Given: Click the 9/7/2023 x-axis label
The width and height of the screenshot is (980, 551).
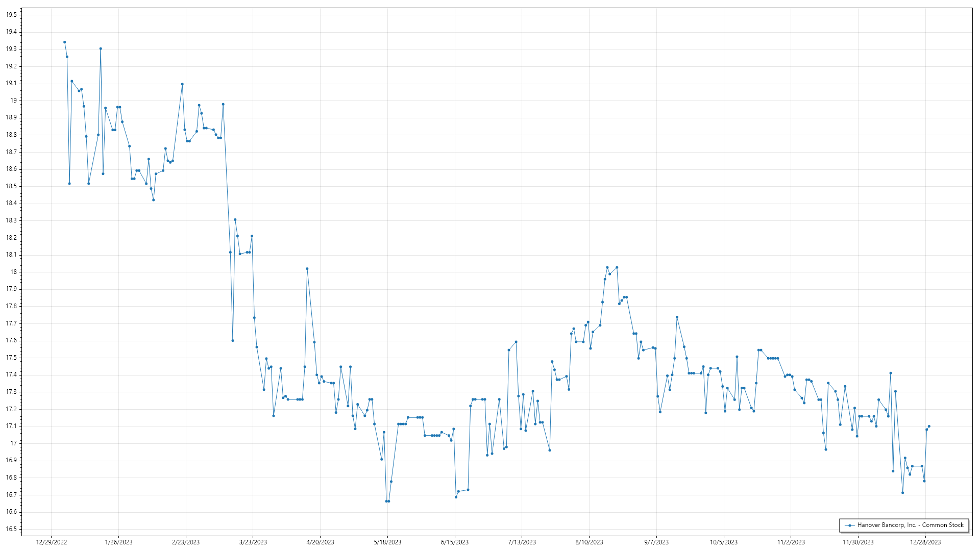Looking at the screenshot, I should (656, 542).
